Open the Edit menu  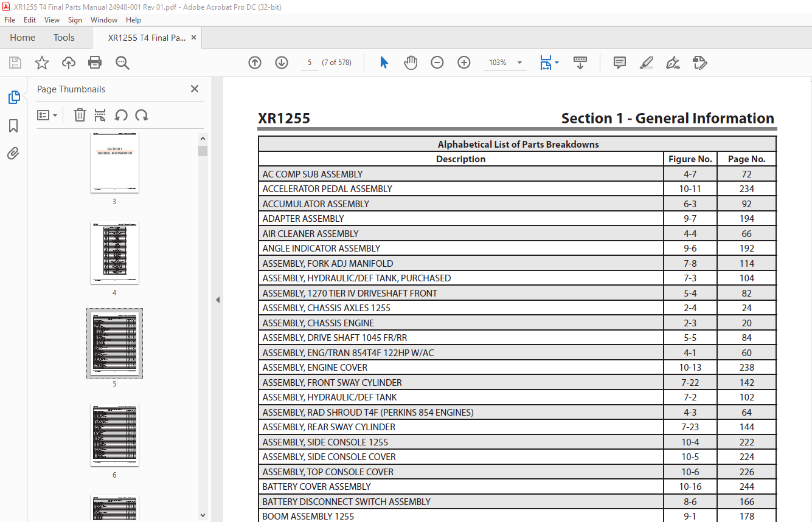point(30,20)
